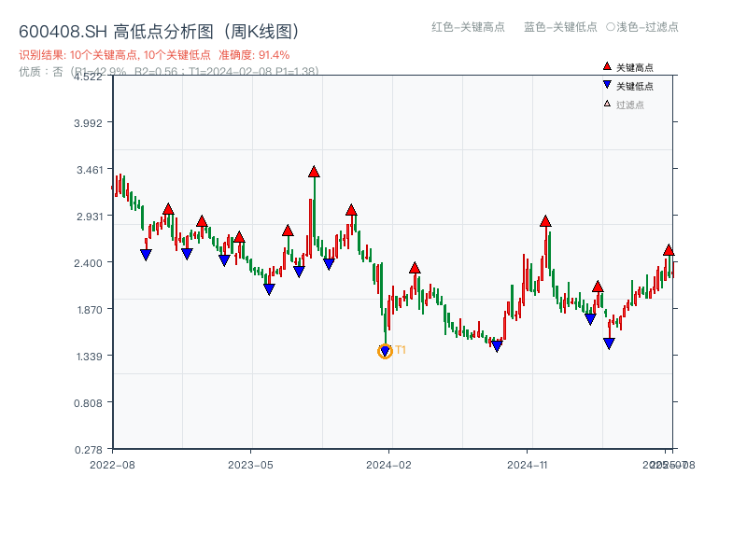Click the orange-circled T1 low point marker
Screen dimensions: 747x560
(x=385, y=352)
